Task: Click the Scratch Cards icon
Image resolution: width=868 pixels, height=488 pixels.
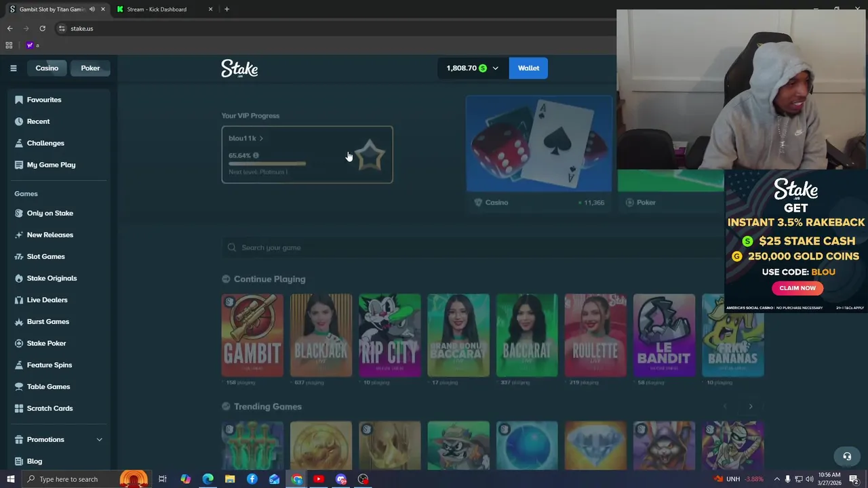Action: coord(19,408)
